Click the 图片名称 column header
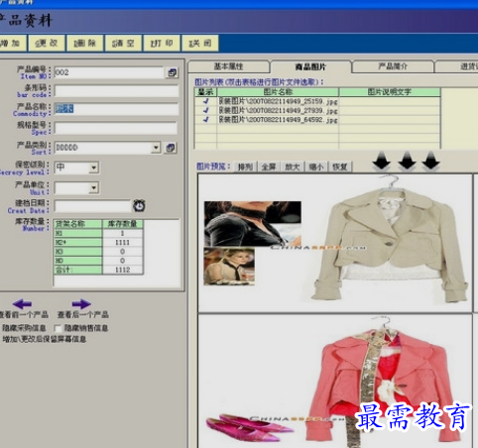This screenshot has width=478, height=448. (278, 92)
